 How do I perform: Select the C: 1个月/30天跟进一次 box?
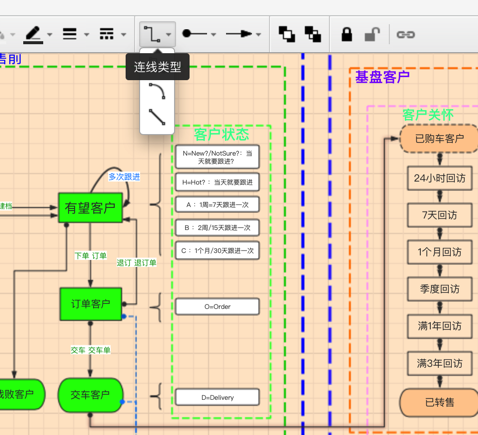click(217, 250)
